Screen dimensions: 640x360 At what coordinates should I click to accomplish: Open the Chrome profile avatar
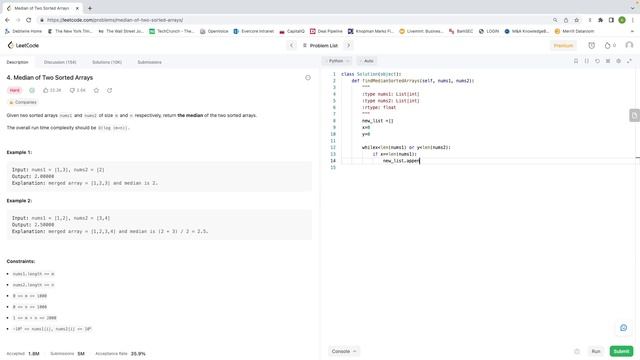tap(622, 20)
